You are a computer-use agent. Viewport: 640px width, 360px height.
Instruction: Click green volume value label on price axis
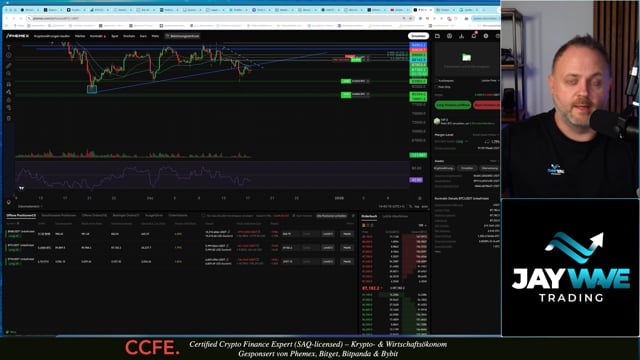[418, 155]
